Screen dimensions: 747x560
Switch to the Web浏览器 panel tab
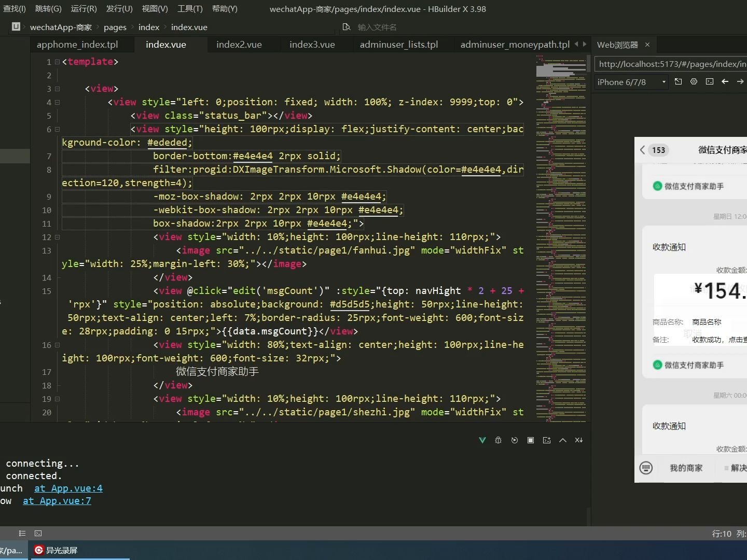(x=617, y=45)
